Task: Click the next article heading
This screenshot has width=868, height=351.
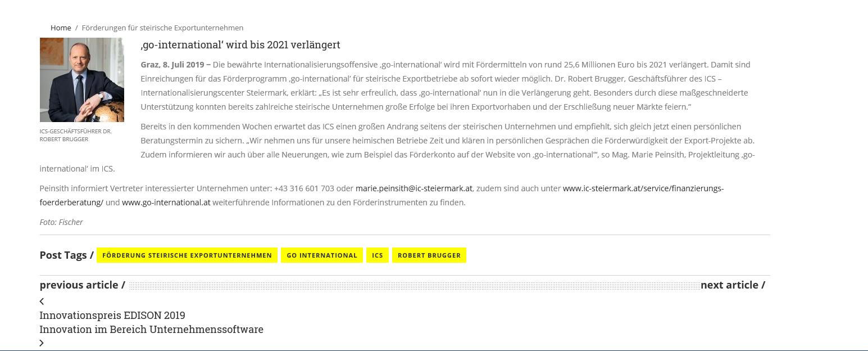Action: tap(733, 285)
